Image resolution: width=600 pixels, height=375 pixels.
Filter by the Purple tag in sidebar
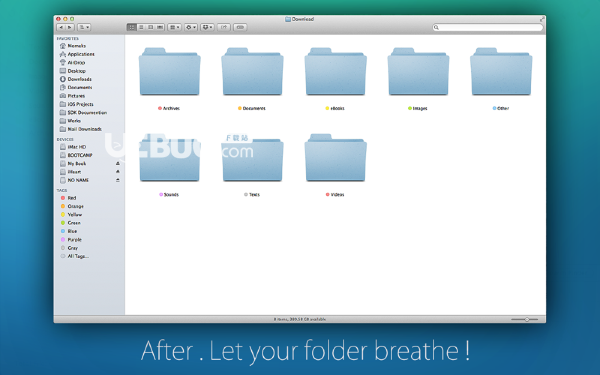tap(71, 240)
